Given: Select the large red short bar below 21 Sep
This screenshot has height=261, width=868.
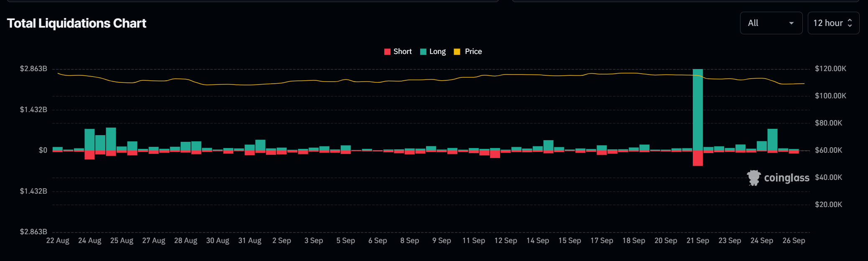Looking at the screenshot, I should click(697, 158).
